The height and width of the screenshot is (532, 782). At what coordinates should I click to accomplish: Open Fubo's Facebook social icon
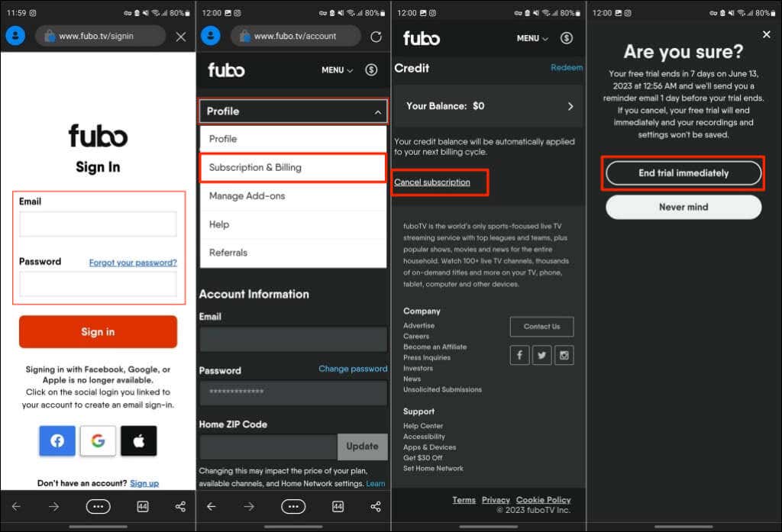519,354
